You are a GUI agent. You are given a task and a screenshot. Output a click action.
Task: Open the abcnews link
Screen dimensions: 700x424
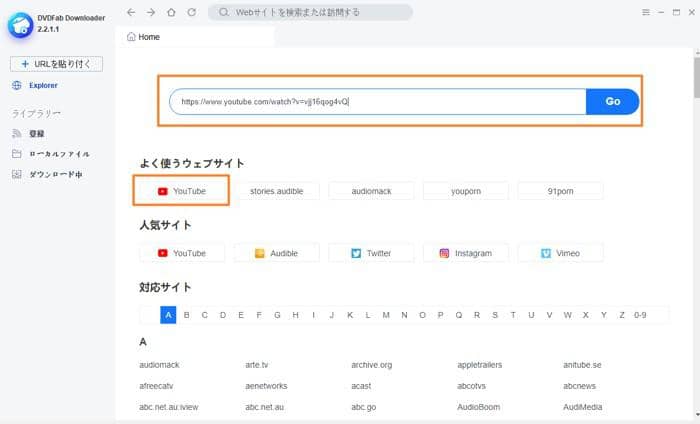pyautogui.click(x=579, y=386)
